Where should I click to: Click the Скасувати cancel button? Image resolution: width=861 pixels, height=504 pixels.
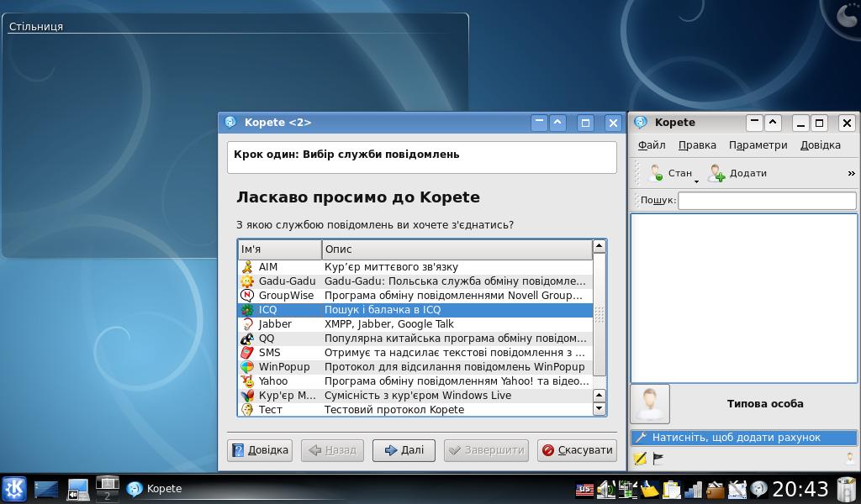(x=577, y=450)
